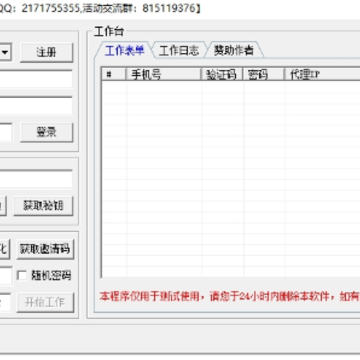This screenshot has height=360, width=360.
Task: Select the 代理IP column header
Action: [x=323, y=74]
